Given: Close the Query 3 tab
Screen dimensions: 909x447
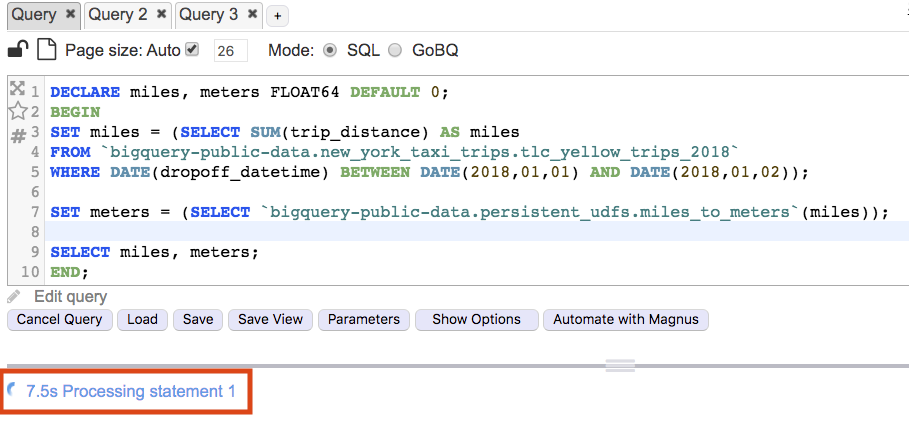Looking at the screenshot, I should pyautogui.click(x=253, y=14).
